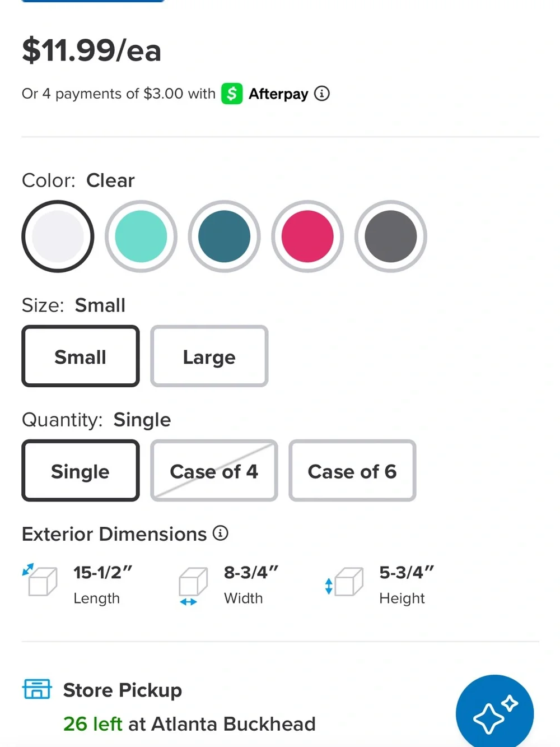Screen dimensions: 560x747
Task: Pick the dark teal color swatch
Action: [x=224, y=236]
